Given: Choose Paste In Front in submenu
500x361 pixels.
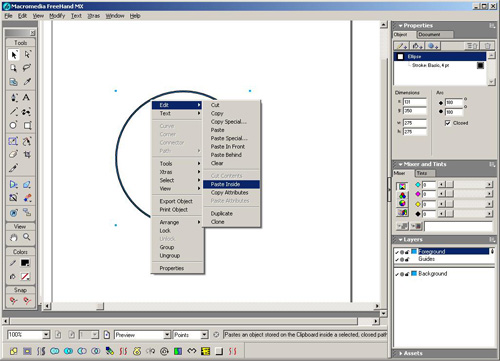Looking at the screenshot, I should (x=231, y=147).
